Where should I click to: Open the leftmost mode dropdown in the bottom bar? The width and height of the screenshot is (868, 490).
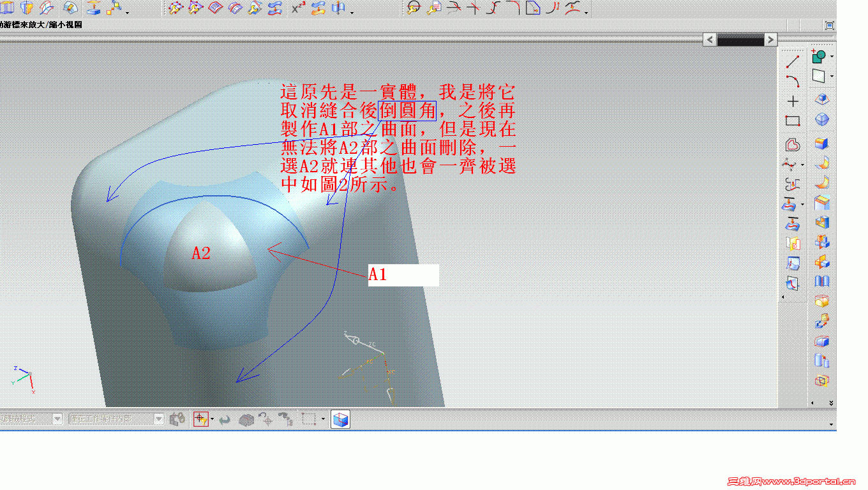(56, 419)
